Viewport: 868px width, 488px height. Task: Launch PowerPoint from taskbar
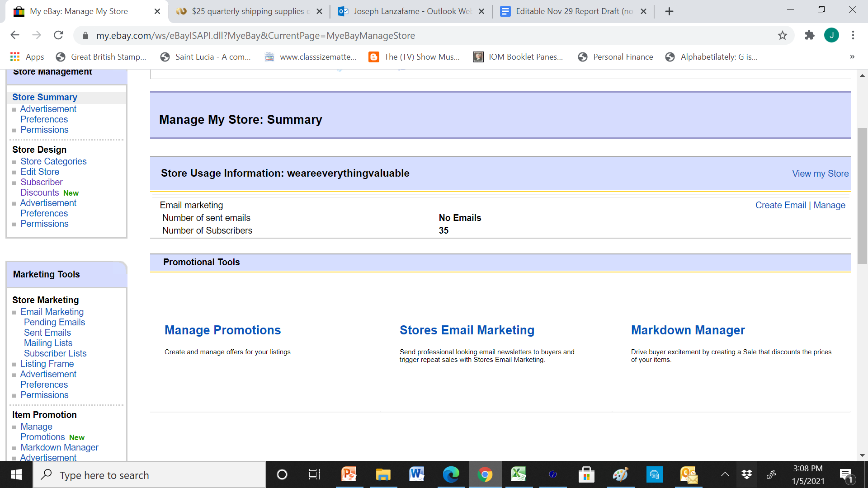pos(349,474)
